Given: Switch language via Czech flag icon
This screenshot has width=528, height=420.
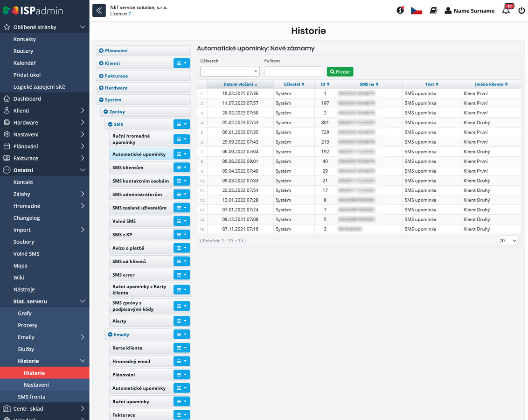Looking at the screenshot, I should [x=417, y=10].
